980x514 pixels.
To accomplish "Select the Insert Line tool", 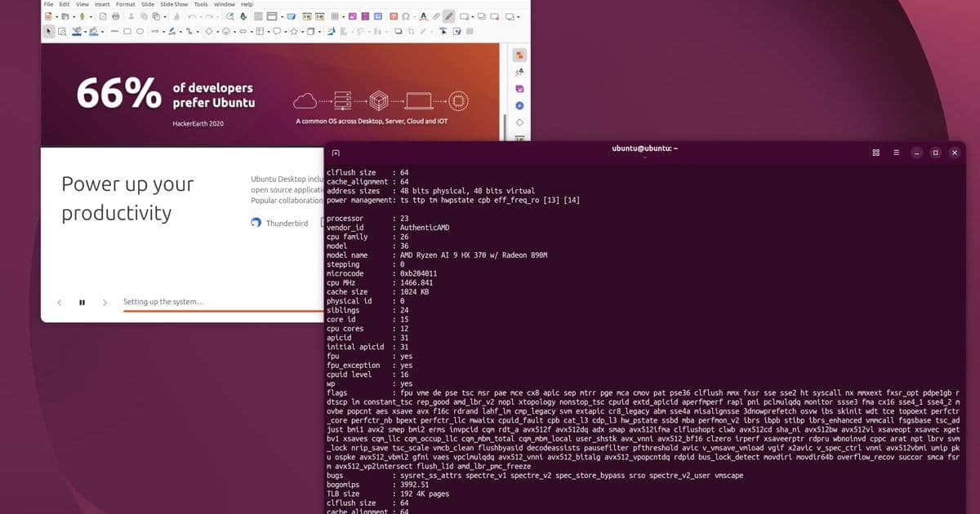I will [114, 31].
